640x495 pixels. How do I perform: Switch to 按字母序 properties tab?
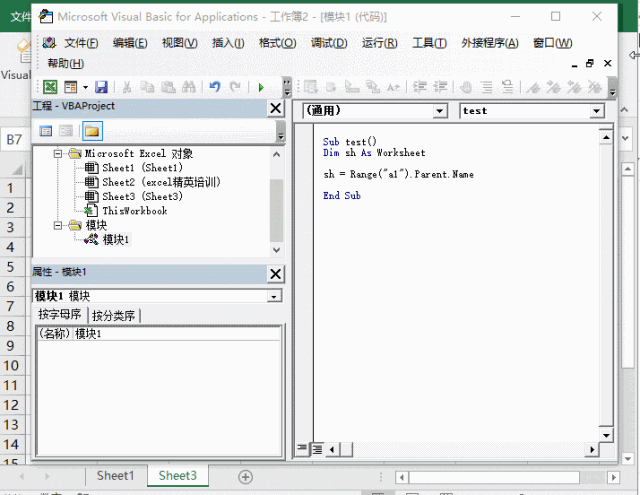tap(60, 315)
